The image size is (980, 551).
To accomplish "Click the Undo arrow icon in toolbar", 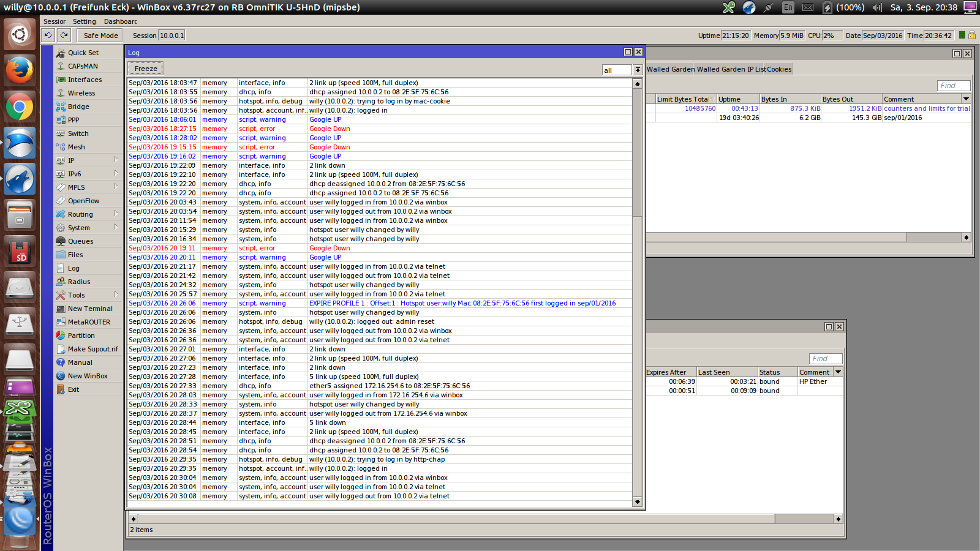I will point(48,36).
